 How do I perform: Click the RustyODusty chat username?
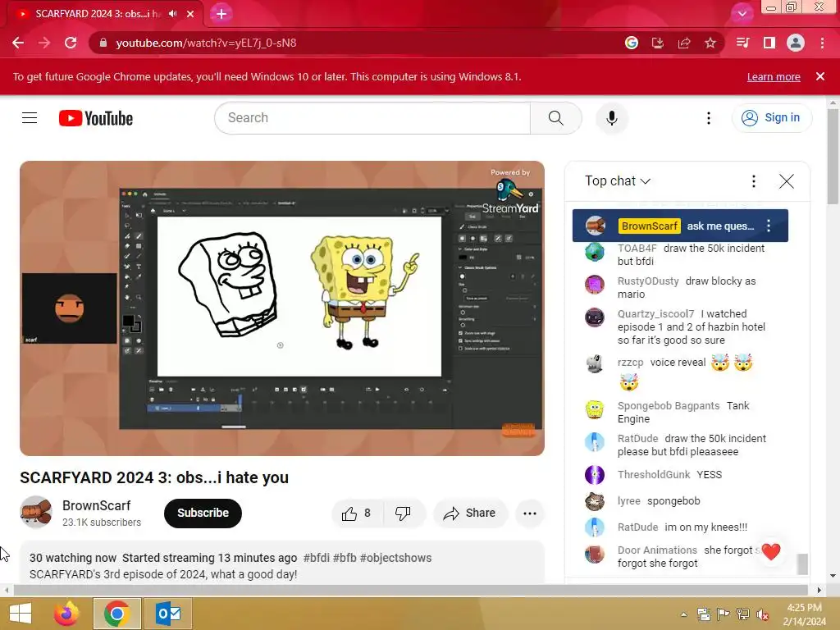[648, 281]
